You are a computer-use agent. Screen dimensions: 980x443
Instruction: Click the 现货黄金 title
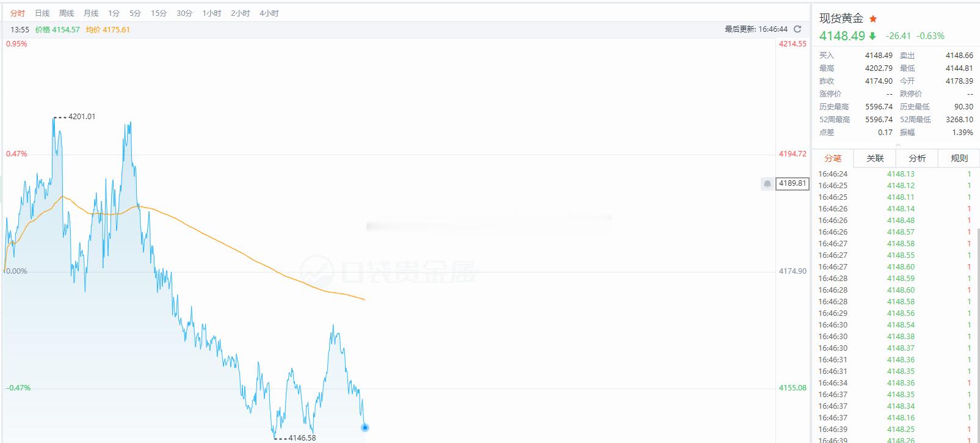tap(841, 19)
